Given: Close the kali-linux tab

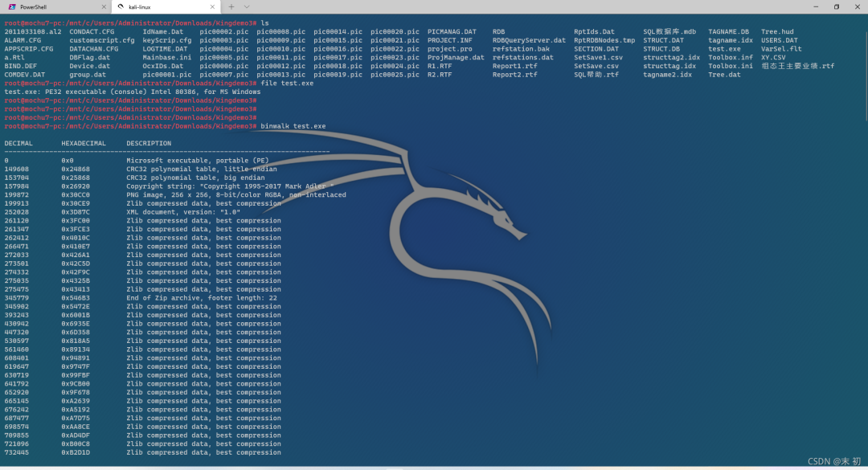Looking at the screenshot, I should (213, 6).
